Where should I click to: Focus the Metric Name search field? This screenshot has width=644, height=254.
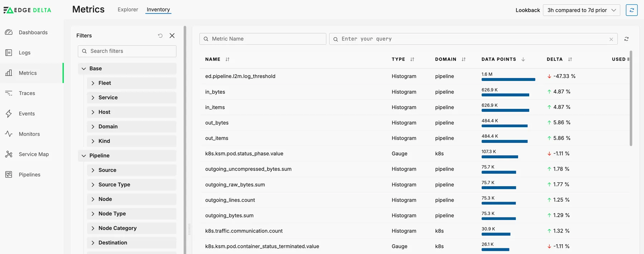click(263, 39)
